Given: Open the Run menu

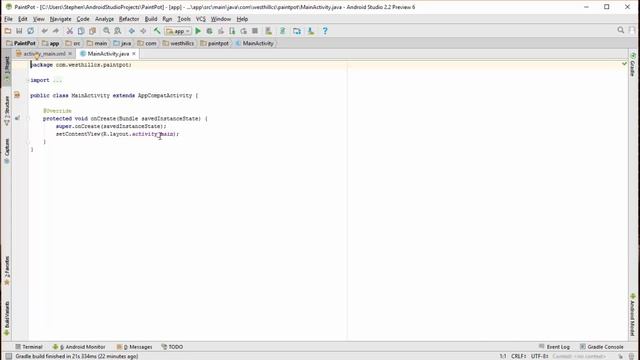Looking at the screenshot, I should pos(167,19).
